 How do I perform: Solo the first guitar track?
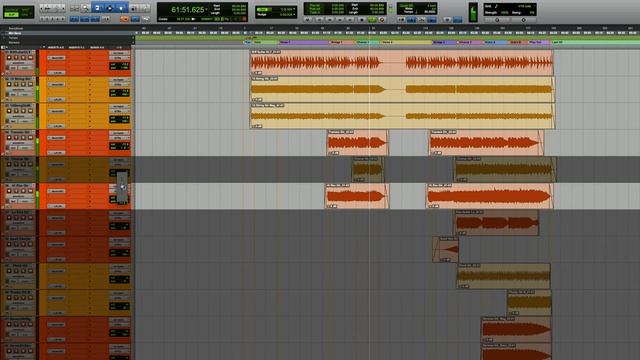[x=23, y=58]
